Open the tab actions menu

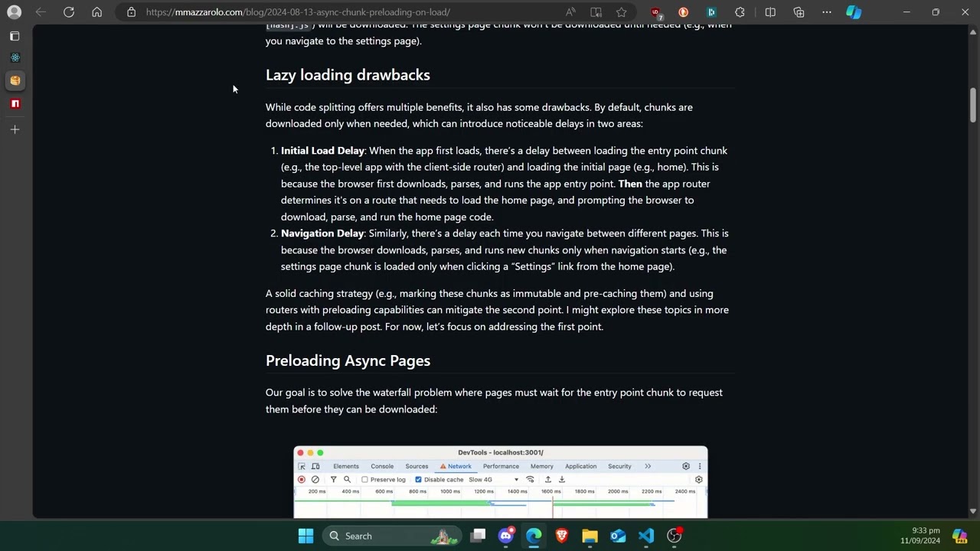click(x=15, y=36)
